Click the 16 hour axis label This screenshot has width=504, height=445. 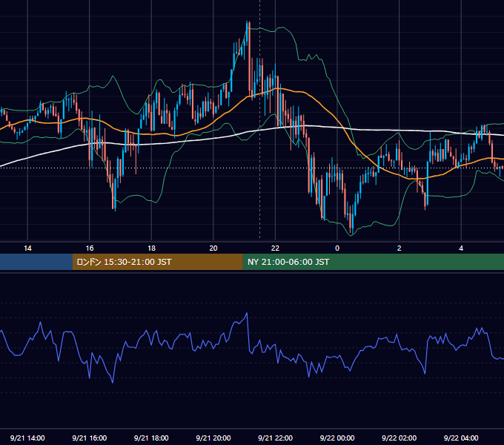click(x=90, y=248)
